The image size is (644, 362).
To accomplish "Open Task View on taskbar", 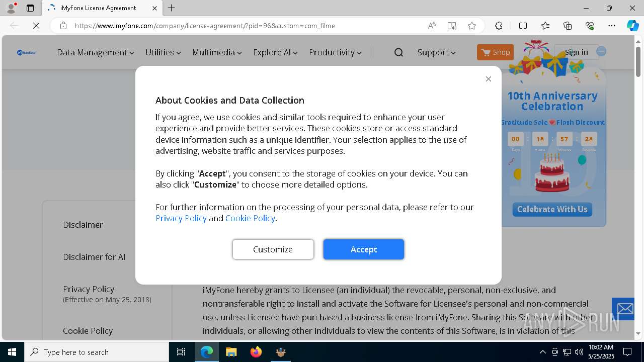I will pyautogui.click(x=181, y=352).
